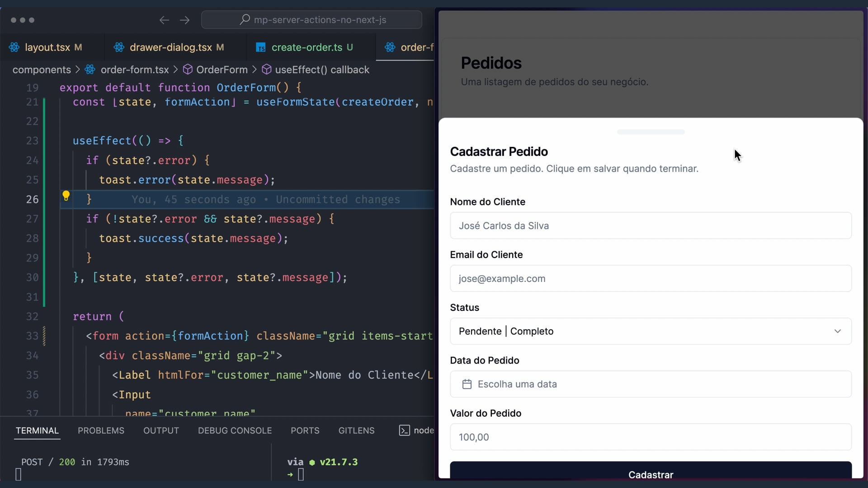The image size is (868, 488).
Task: Open the GITLENS panel tab
Action: 356,431
